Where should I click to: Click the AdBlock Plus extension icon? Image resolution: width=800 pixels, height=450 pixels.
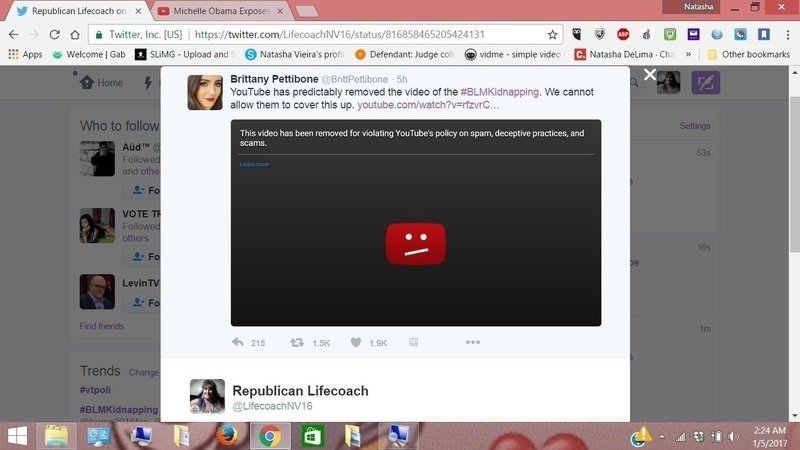point(623,34)
